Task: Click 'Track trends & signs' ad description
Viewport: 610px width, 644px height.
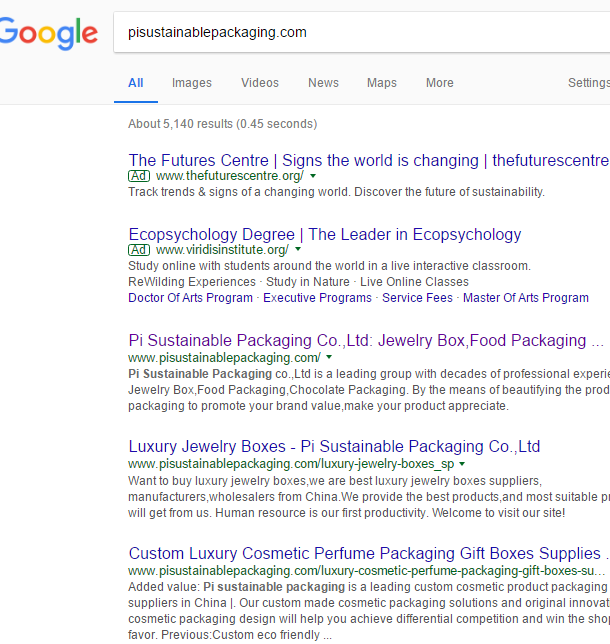Action: click(x=336, y=192)
